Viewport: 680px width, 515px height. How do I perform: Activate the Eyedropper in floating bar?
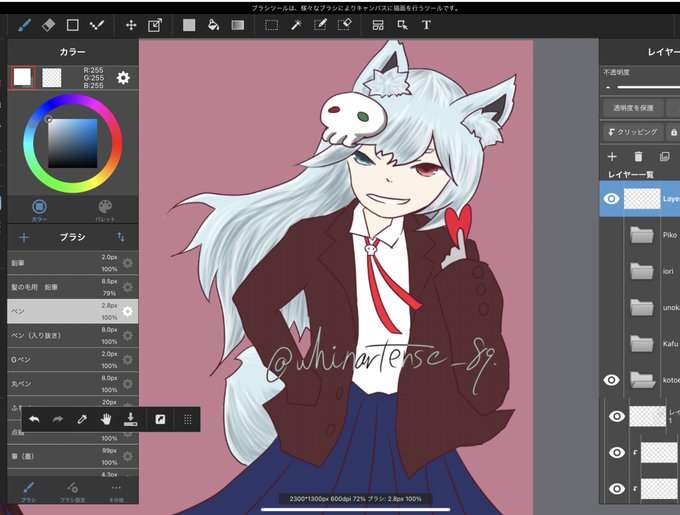(x=82, y=419)
